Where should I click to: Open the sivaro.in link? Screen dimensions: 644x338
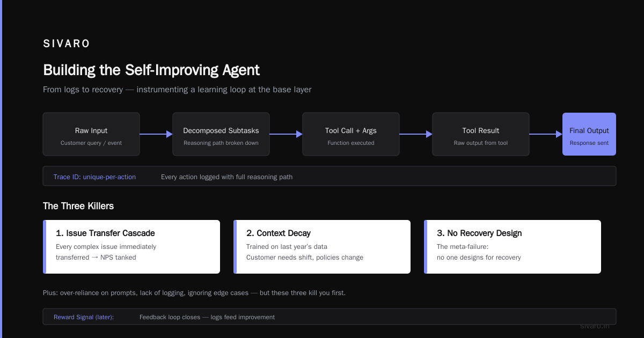[595, 326]
